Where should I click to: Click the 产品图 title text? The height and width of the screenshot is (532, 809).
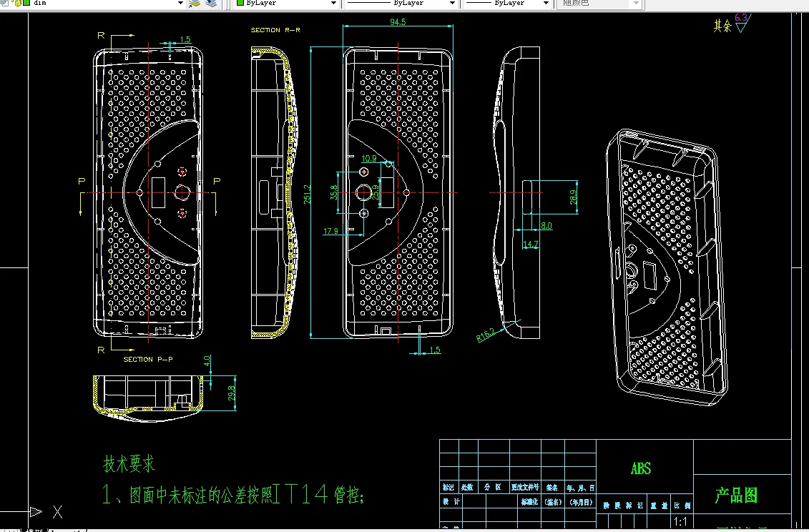[736, 496]
